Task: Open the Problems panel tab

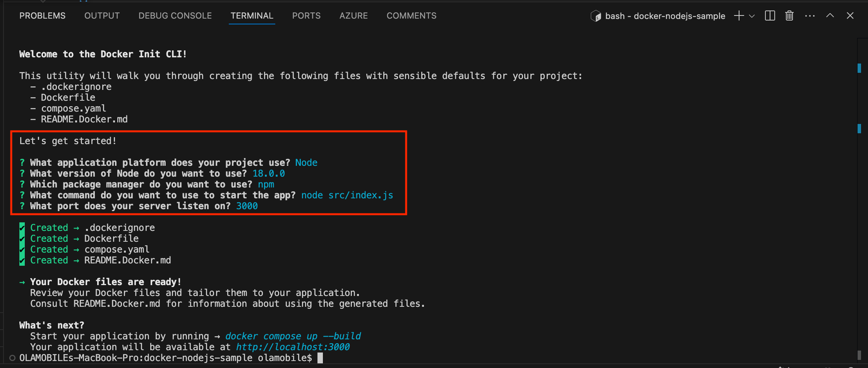Action: [x=43, y=16]
